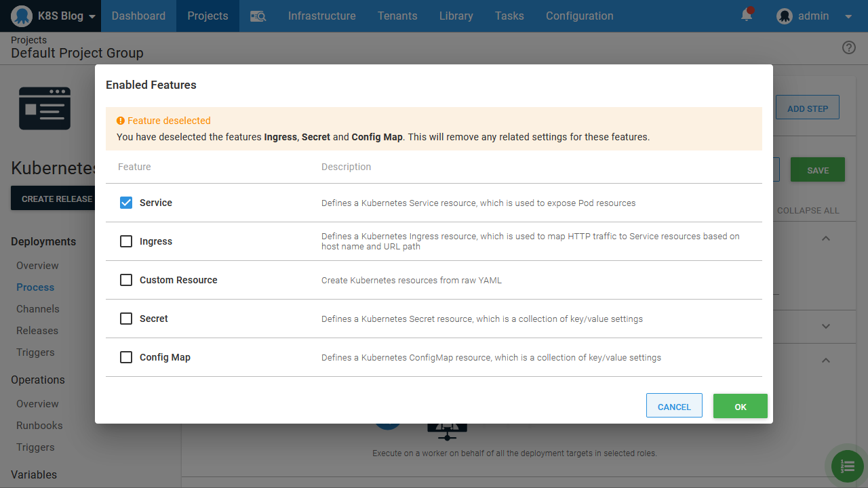
Task: Click the admin user avatar icon
Action: (x=785, y=16)
